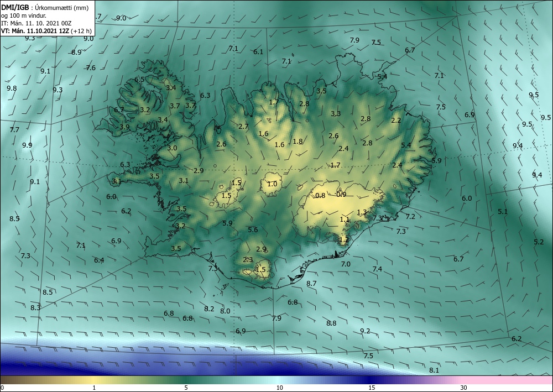Screen dimensions: 553x392
Task: Click the 1.2 value near the southeast coast
Action: [344, 240]
